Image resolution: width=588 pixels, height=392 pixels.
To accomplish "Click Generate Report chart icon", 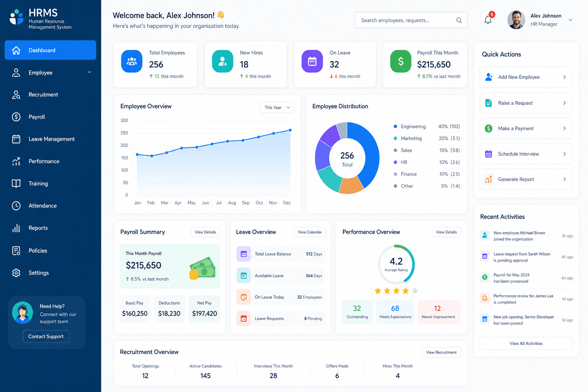I will point(488,179).
